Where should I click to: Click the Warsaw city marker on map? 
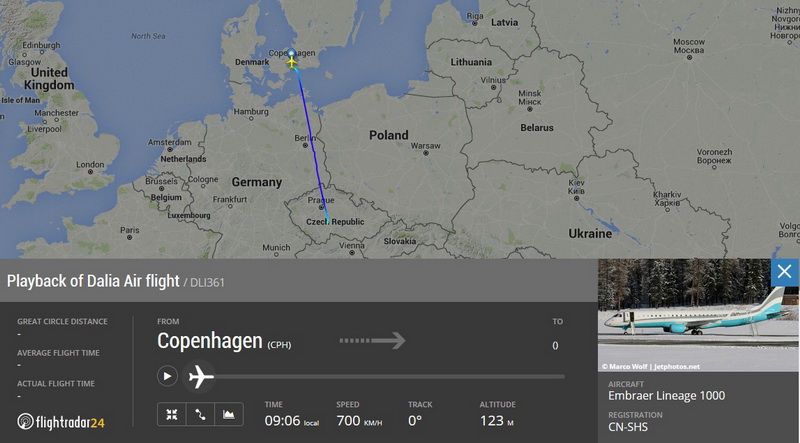[x=426, y=153]
